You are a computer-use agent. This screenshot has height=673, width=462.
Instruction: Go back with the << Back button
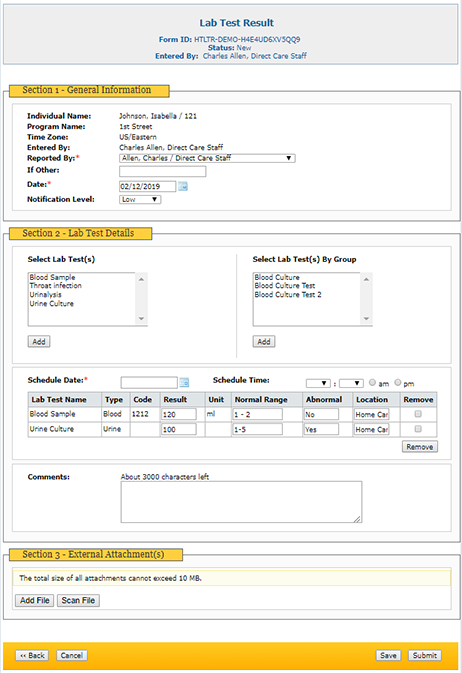pos(32,655)
